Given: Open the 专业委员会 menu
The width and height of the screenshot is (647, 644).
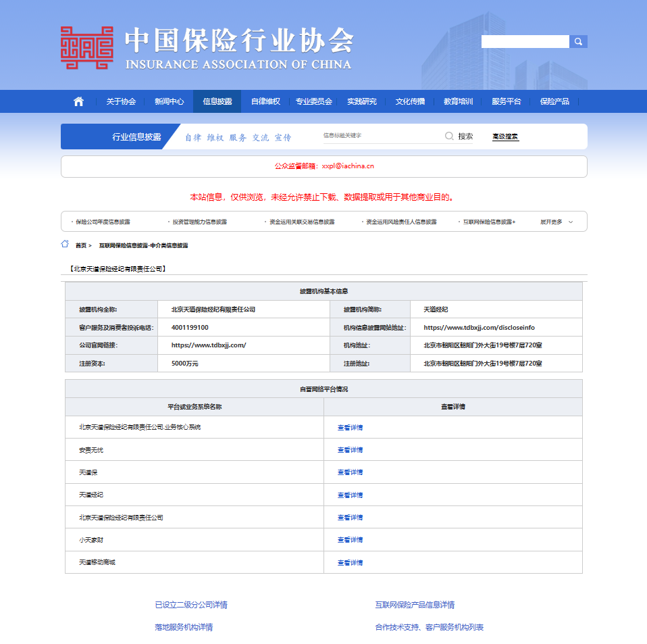Looking at the screenshot, I should (313, 101).
